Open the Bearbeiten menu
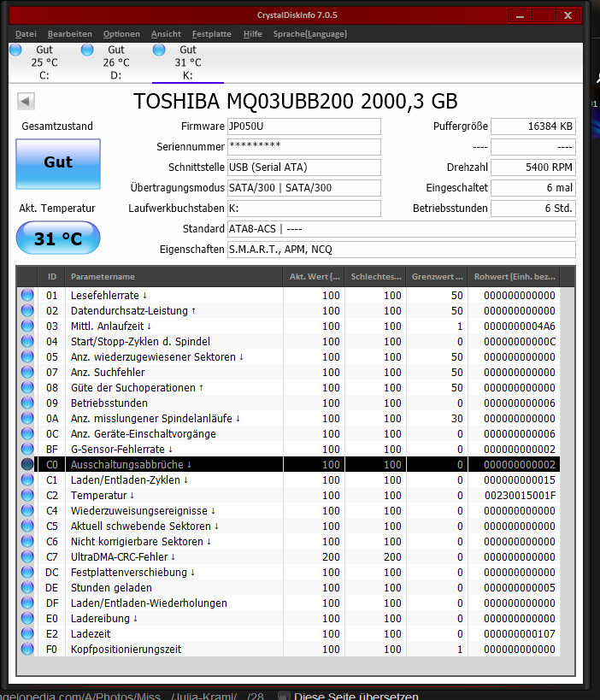 [x=69, y=34]
